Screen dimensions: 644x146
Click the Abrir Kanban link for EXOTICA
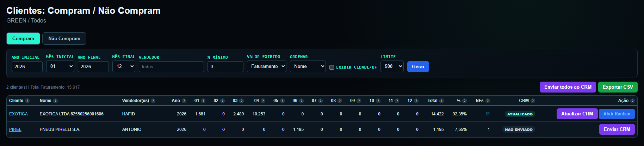click(617, 114)
